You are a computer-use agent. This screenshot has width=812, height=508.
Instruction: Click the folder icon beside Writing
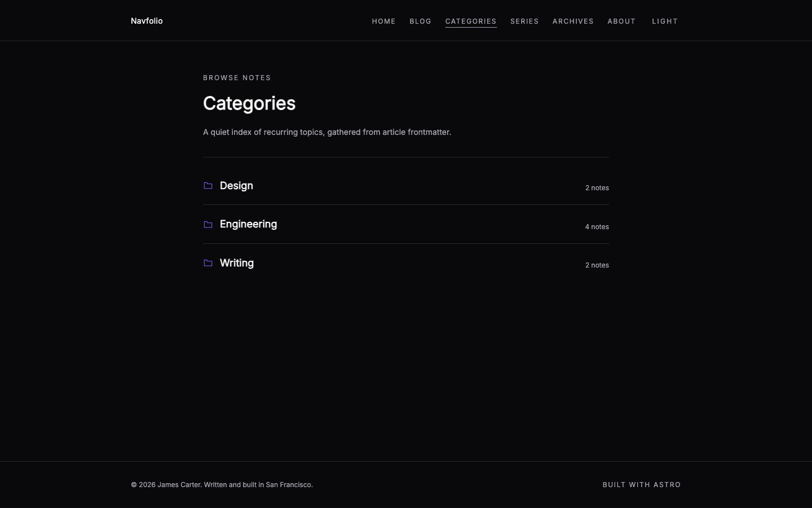tap(208, 263)
